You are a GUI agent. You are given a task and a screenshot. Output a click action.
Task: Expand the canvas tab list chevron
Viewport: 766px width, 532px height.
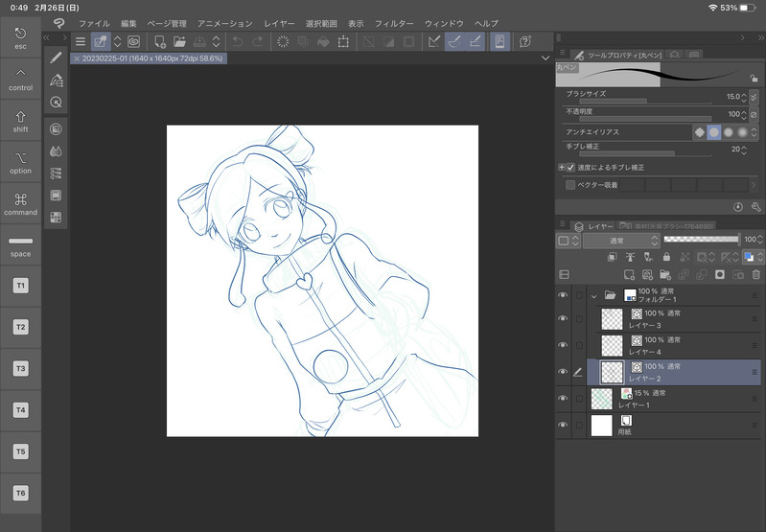coord(545,58)
